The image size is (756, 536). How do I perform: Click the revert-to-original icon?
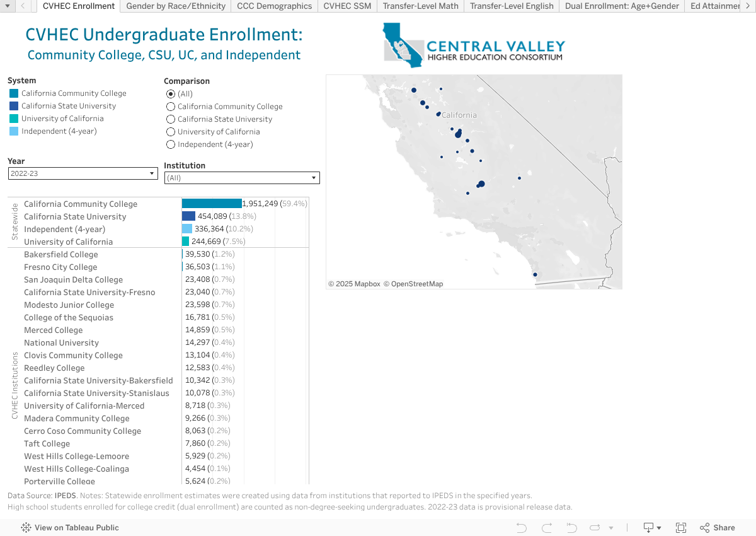(571, 528)
